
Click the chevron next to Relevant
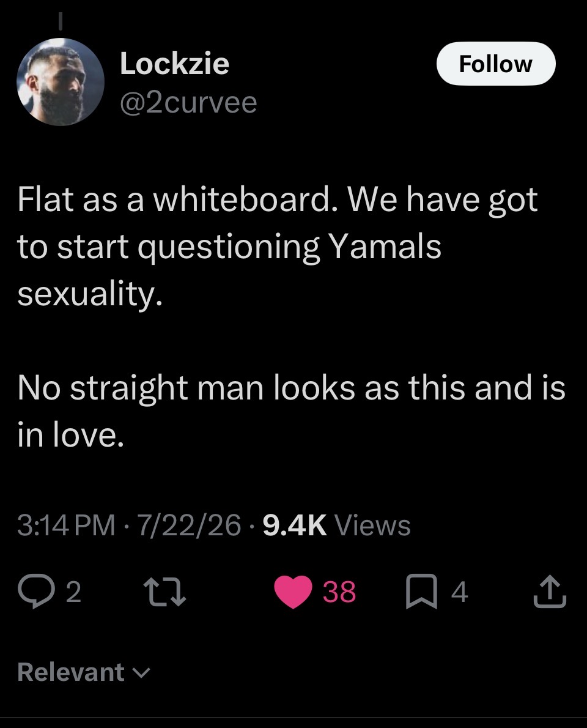(x=141, y=673)
